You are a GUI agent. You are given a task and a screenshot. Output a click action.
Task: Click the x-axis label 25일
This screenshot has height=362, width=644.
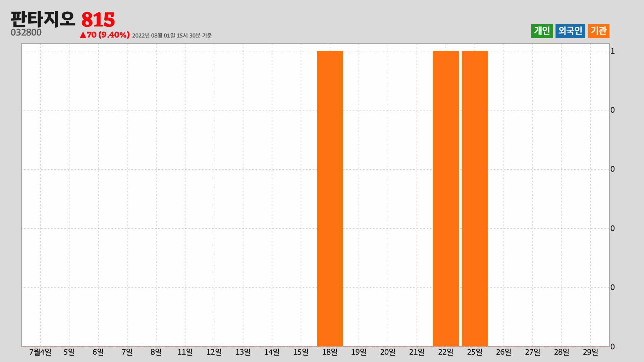pyautogui.click(x=475, y=352)
